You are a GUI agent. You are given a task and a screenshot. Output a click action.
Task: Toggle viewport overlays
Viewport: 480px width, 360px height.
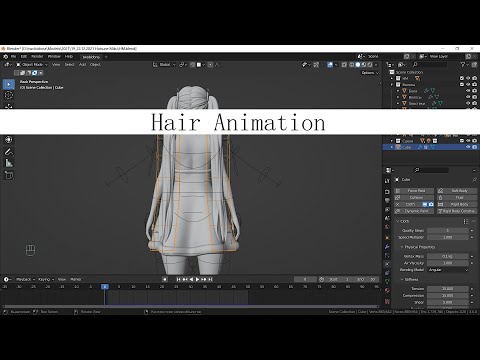pyautogui.click(x=330, y=65)
